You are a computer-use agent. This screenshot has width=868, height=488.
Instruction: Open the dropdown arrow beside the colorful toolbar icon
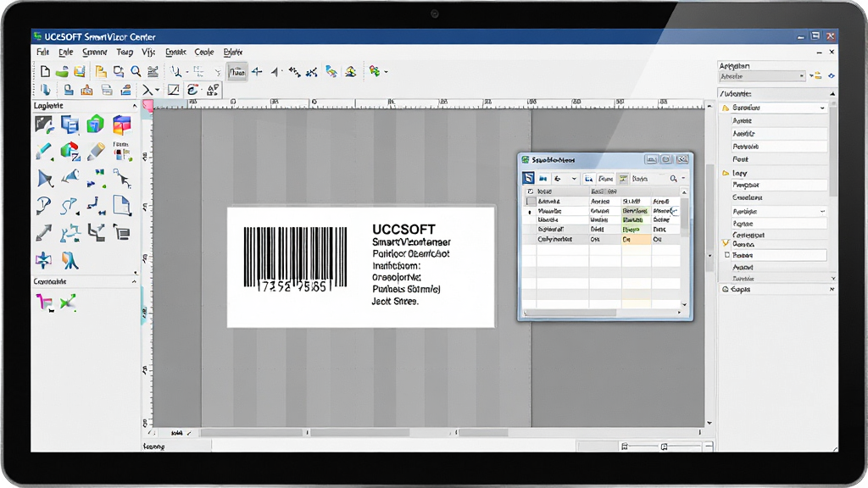(x=386, y=72)
